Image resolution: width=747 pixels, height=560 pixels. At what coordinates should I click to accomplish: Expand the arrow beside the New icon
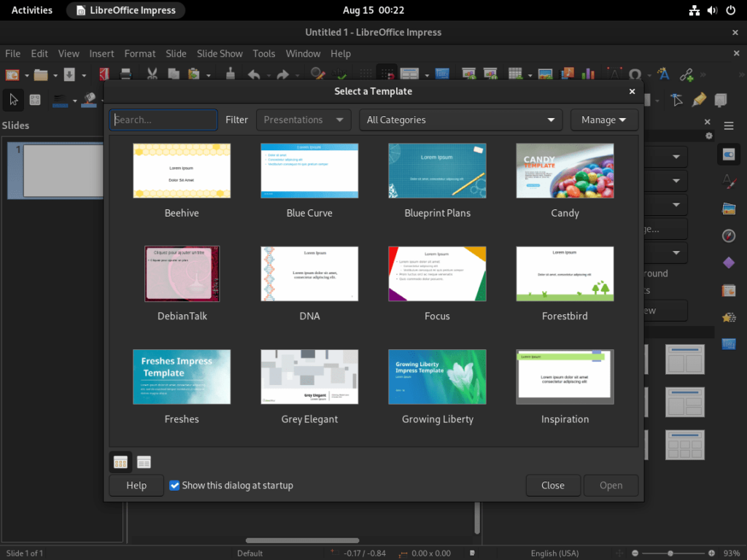pyautogui.click(x=27, y=75)
